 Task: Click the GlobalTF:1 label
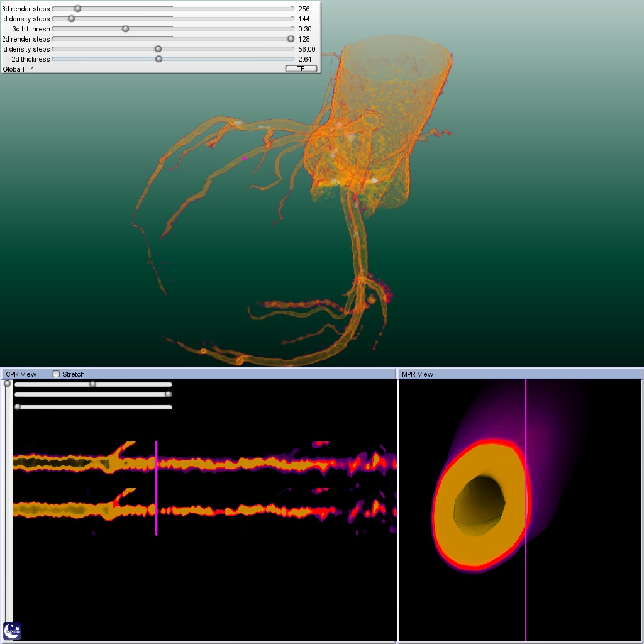tap(19, 69)
